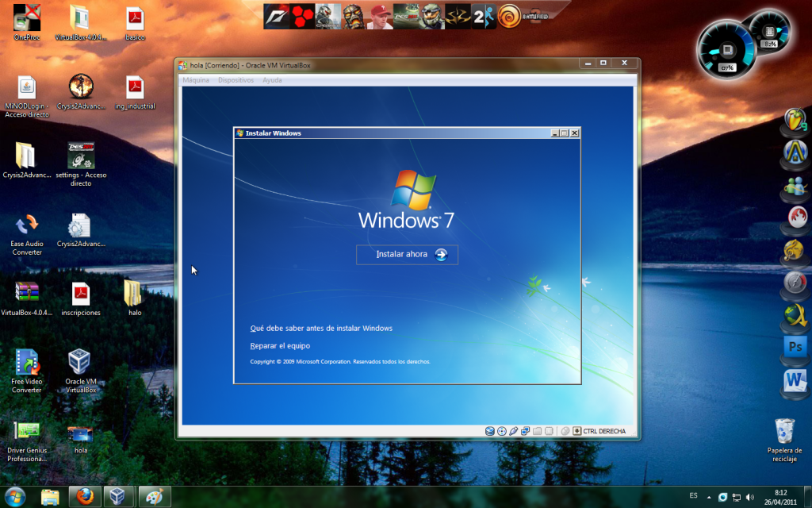
Task: Click the optical disc icon in VirtualBox status bar
Action: pos(501,431)
